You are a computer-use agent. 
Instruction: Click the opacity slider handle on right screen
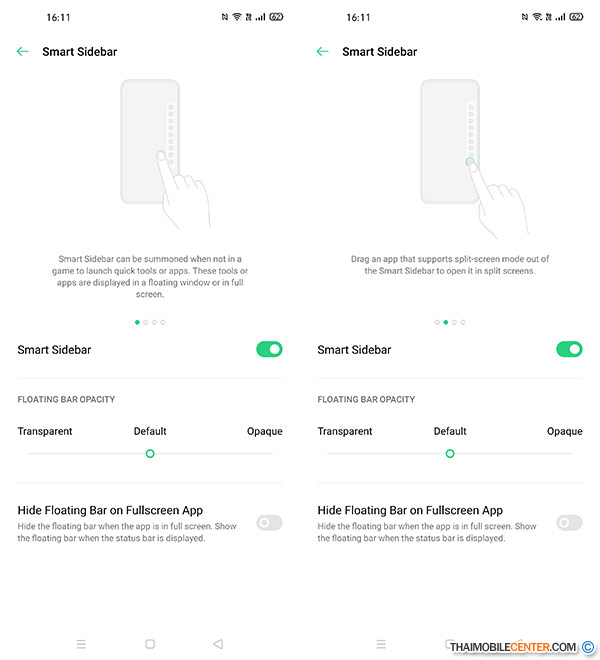[450, 453]
